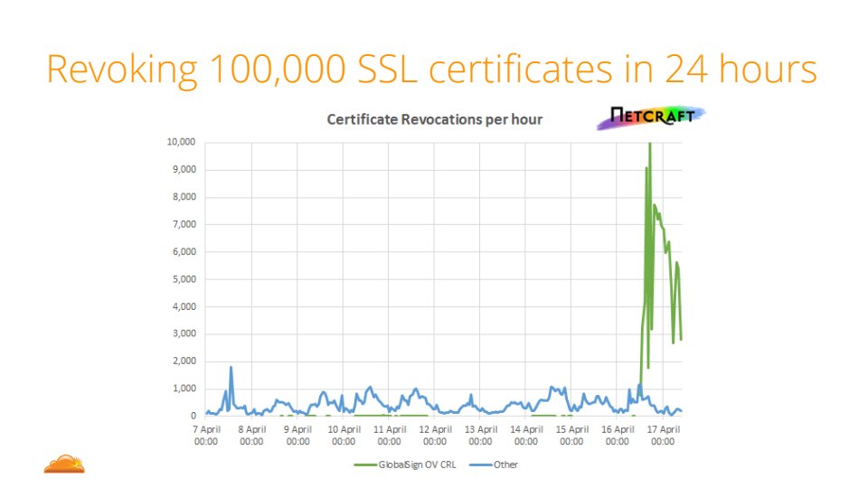Select the '14 April 00:00' x-axis label
The width and height of the screenshot is (868, 488).
click(x=526, y=436)
